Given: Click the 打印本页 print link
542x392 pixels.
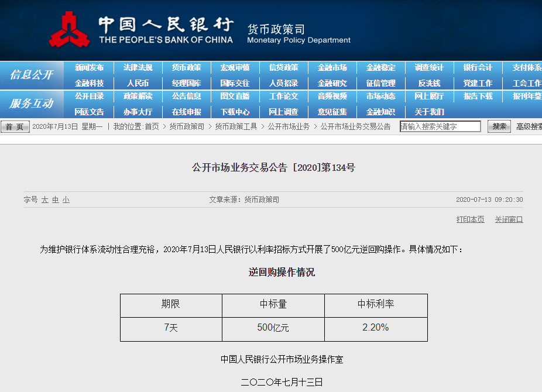Looking at the screenshot, I should (x=470, y=219).
